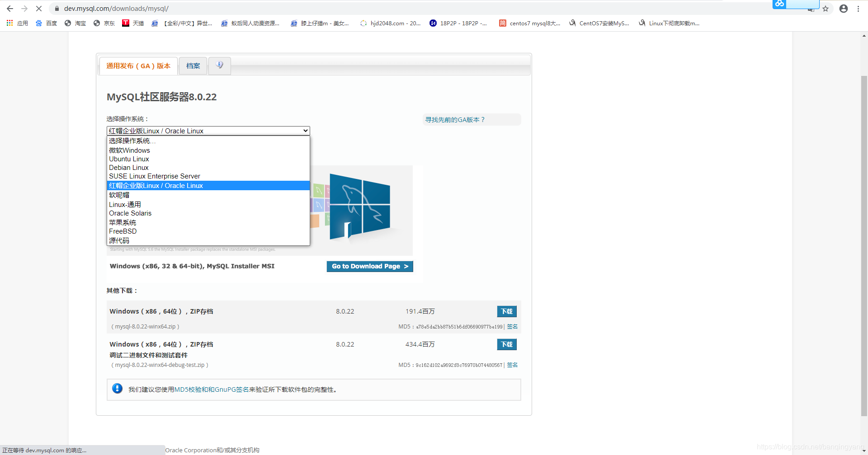
Task: Download the 434.4百万 debug test ZIP
Action: [x=507, y=344]
